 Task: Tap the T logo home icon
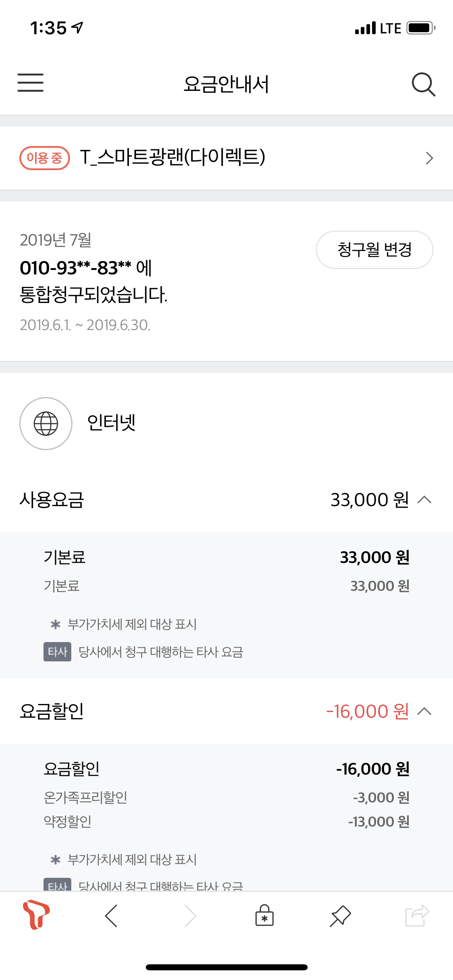[36, 916]
